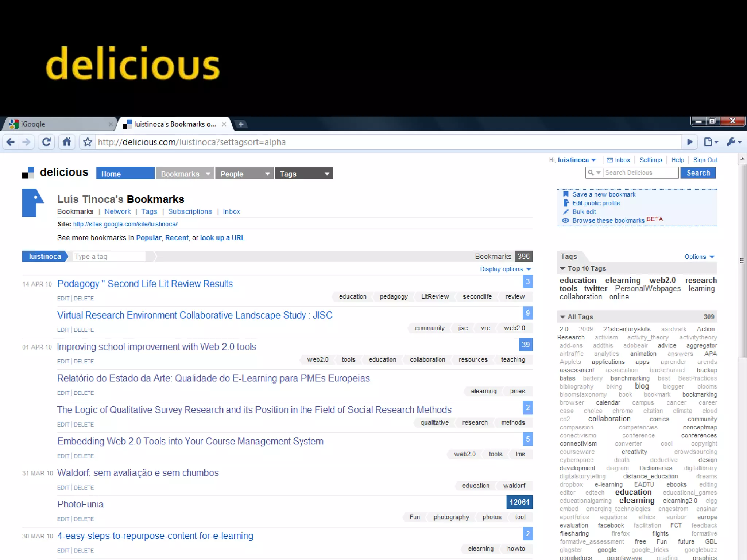Reload the page with refresh icon
This screenshot has height=560, width=747.
(x=46, y=142)
